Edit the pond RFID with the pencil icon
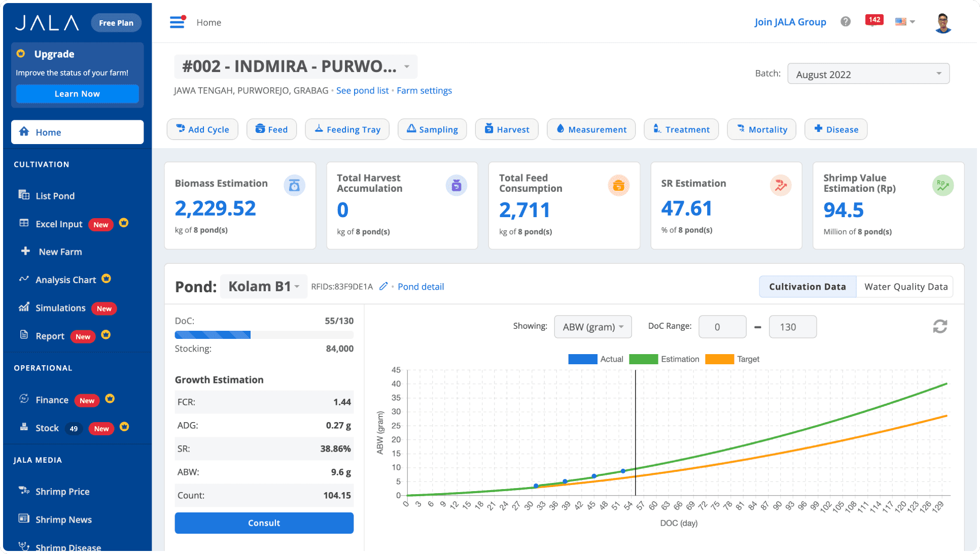The width and height of the screenshot is (980, 554). point(383,286)
